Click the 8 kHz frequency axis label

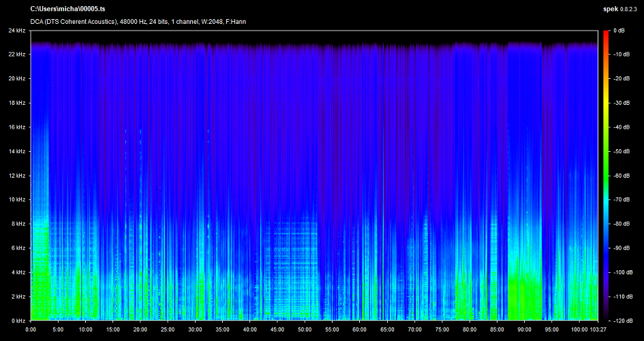point(18,224)
